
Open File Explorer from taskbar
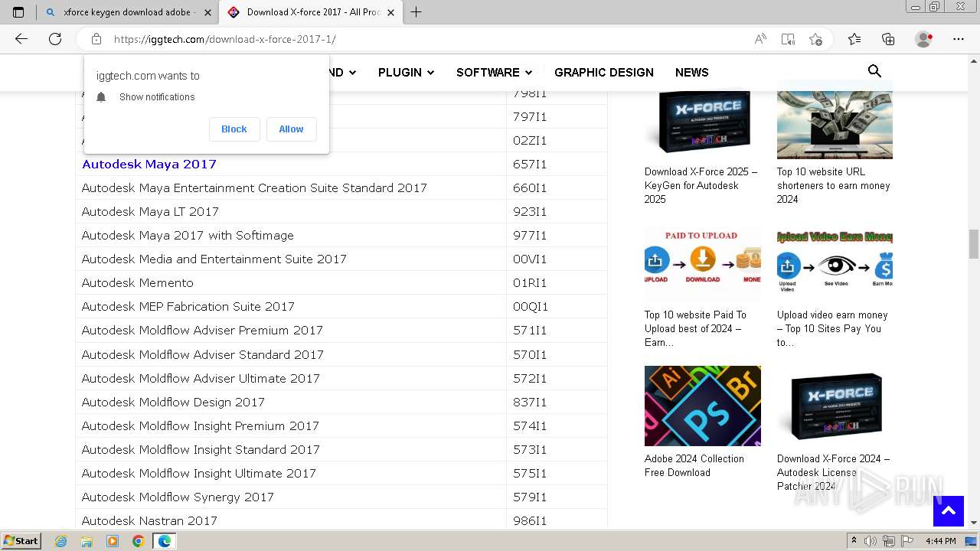pyautogui.click(x=87, y=541)
